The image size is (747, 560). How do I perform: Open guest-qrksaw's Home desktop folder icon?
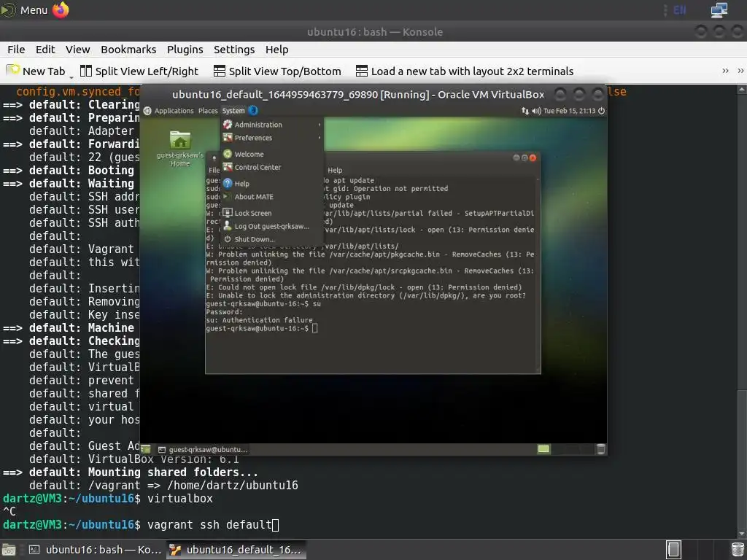coord(180,148)
